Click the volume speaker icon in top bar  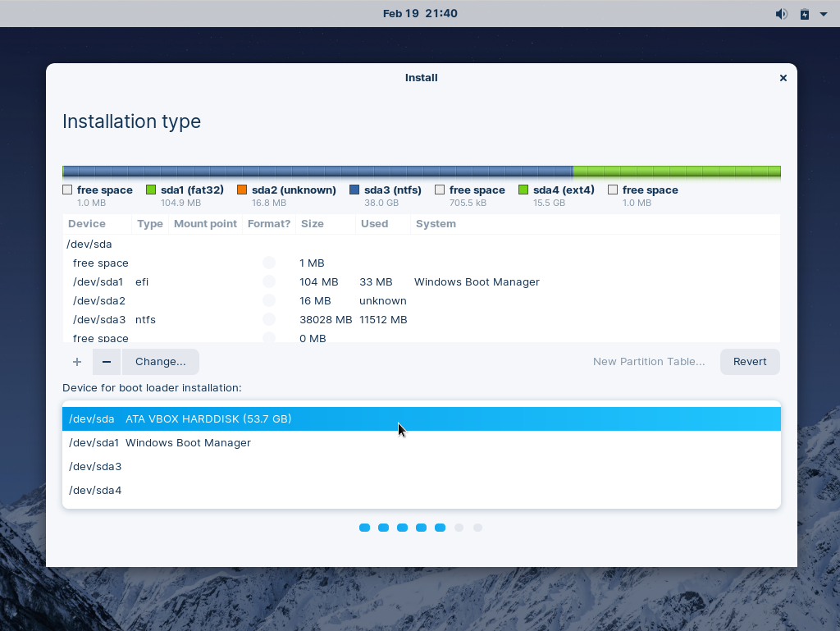(x=781, y=14)
